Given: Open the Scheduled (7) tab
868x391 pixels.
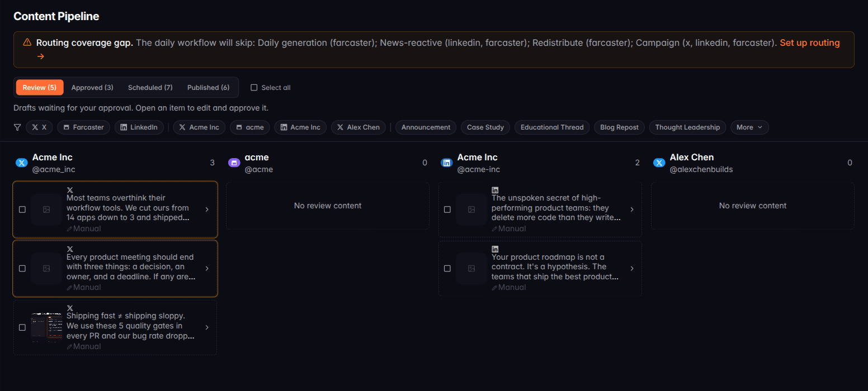Looking at the screenshot, I should (x=150, y=88).
